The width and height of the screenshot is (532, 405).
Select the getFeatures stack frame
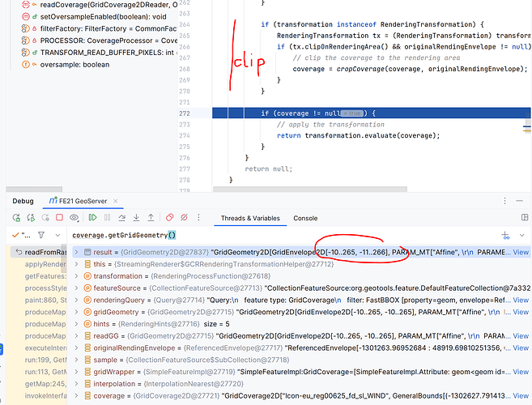tap(45, 276)
